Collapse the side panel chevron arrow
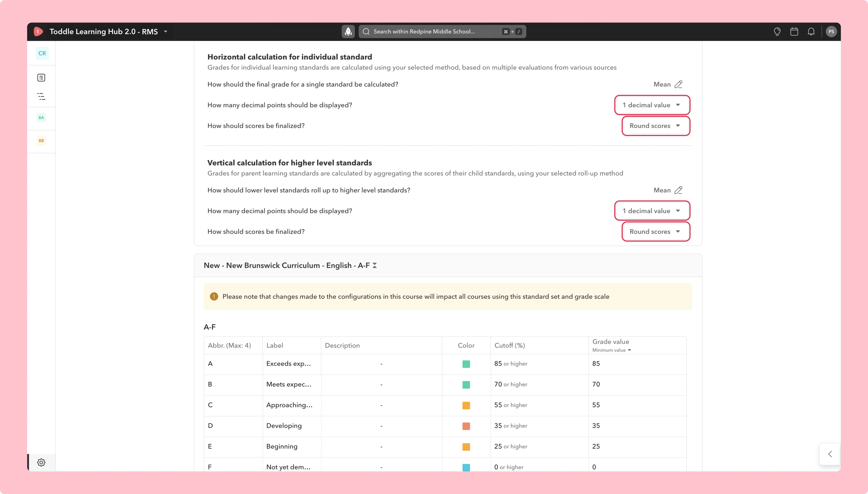The height and width of the screenshot is (494, 868). click(x=830, y=454)
